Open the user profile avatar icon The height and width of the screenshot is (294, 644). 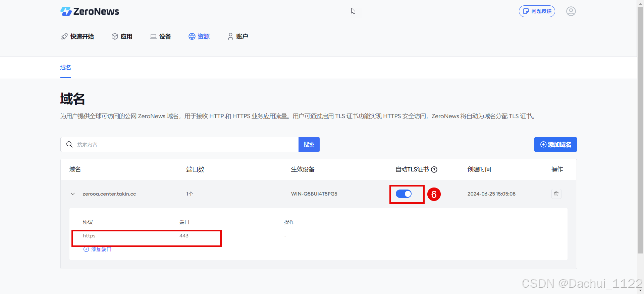click(571, 11)
